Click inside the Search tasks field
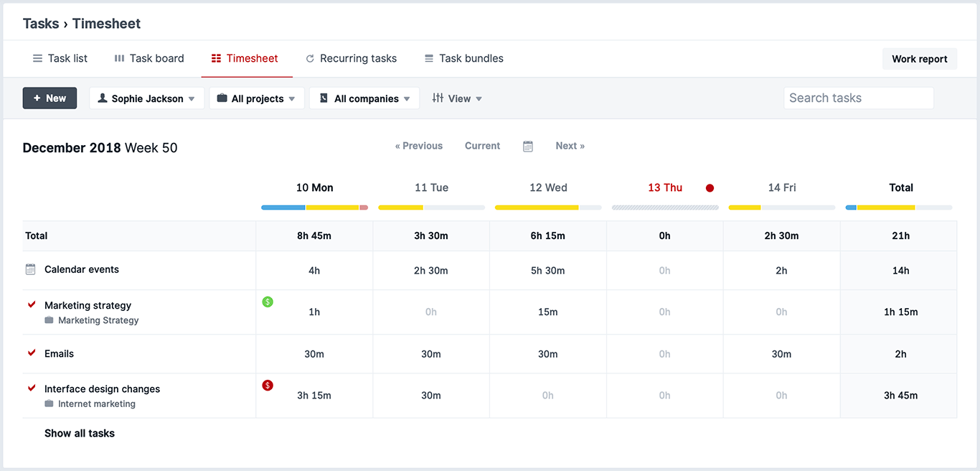980x471 pixels. pyautogui.click(x=858, y=98)
